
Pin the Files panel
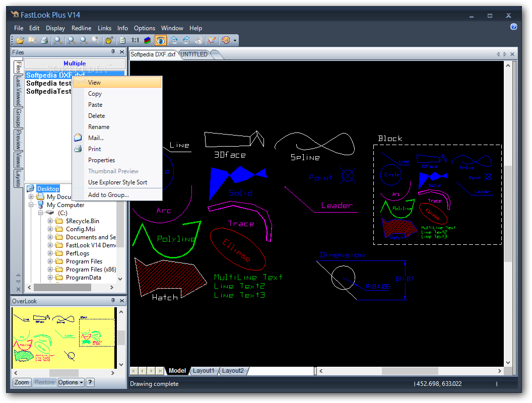click(113, 52)
